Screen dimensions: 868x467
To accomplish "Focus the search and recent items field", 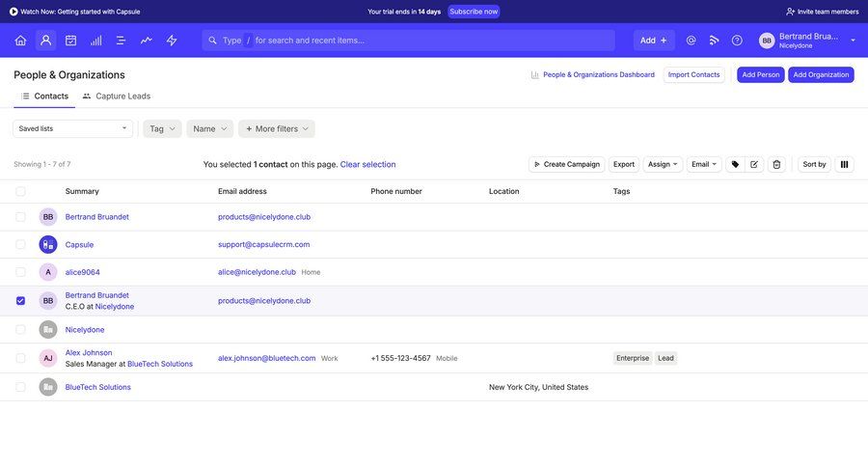I will [x=409, y=41].
